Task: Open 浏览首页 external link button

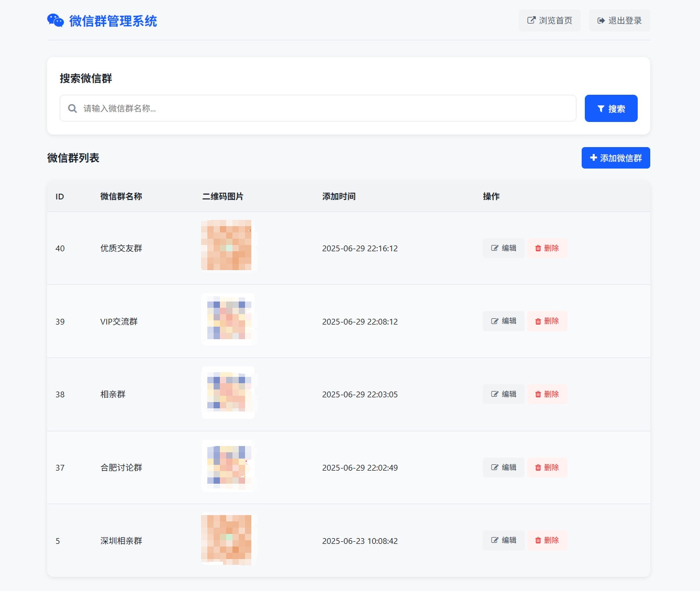Action: pyautogui.click(x=549, y=20)
